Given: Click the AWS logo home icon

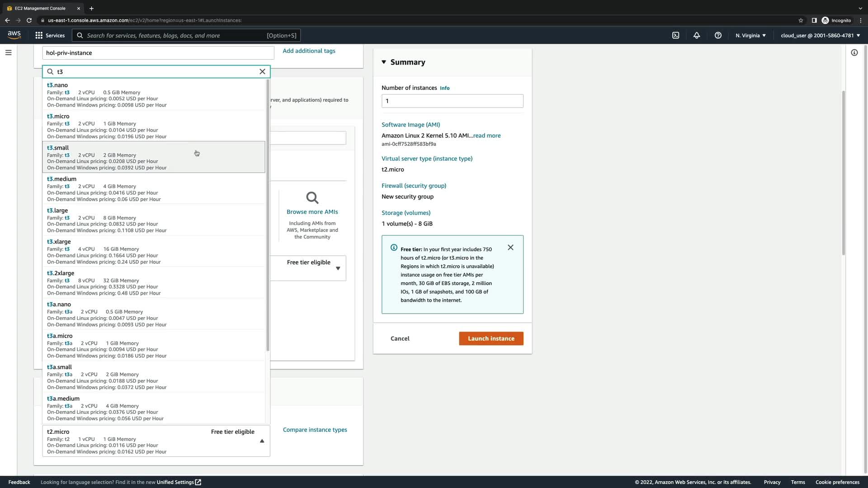Looking at the screenshot, I should pyautogui.click(x=14, y=35).
